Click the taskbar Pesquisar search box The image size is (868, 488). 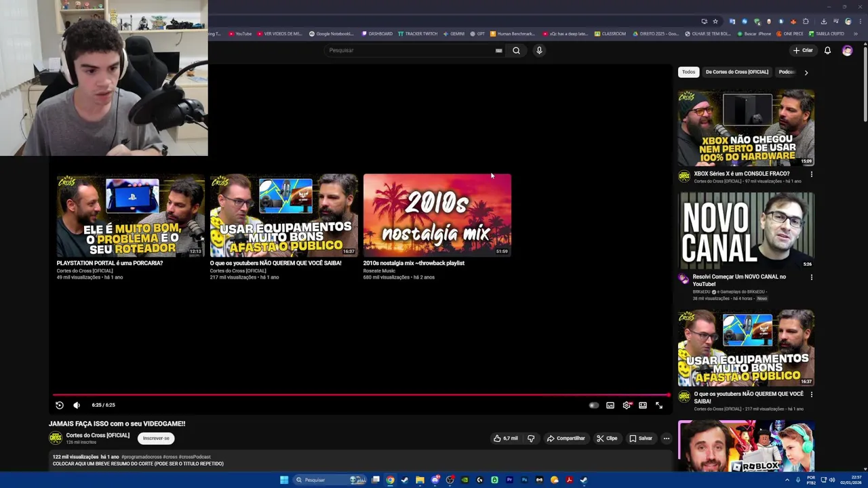[330, 480]
